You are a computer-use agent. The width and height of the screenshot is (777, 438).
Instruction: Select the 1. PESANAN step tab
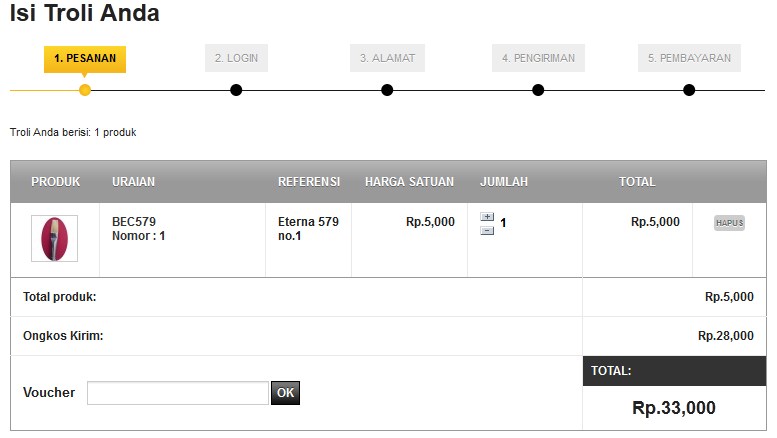pos(85,58)
